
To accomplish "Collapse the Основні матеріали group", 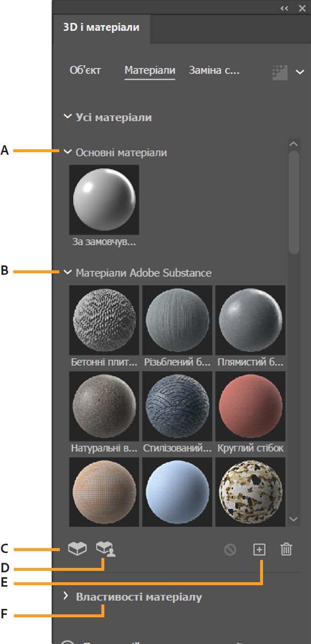I will coord(68,152).
